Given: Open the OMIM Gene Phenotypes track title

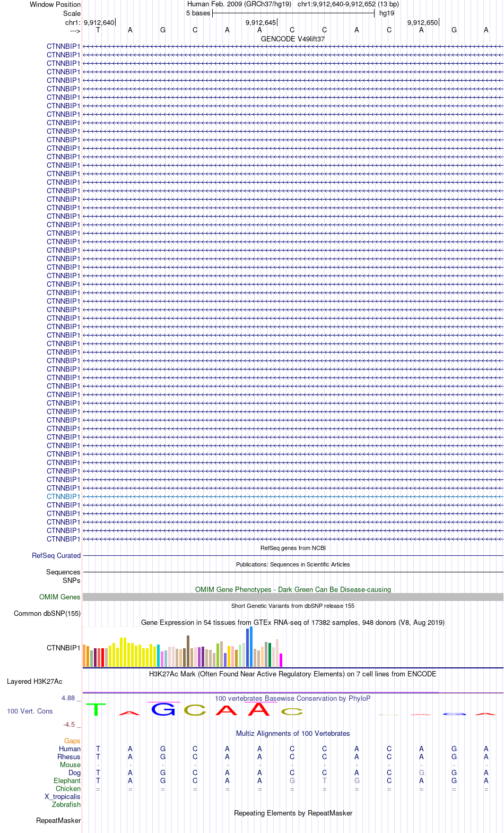Looking at the screenshot, I should (x=293, y=589).
